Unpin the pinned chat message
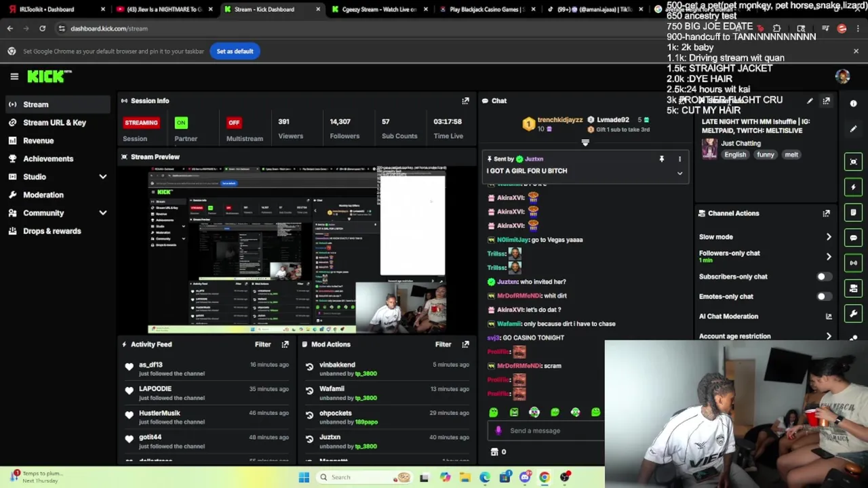The height and width of the screenshot is (488, 868). point(662,159)
